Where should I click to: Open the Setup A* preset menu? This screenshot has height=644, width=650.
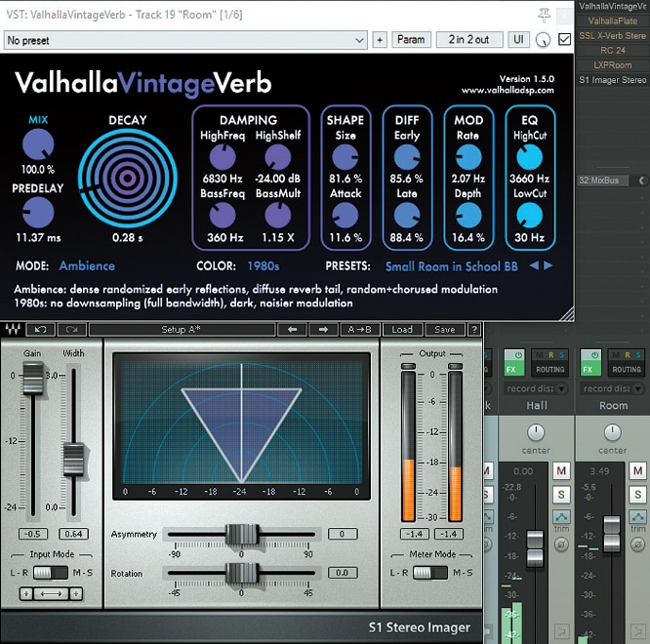tap(182, 330)
